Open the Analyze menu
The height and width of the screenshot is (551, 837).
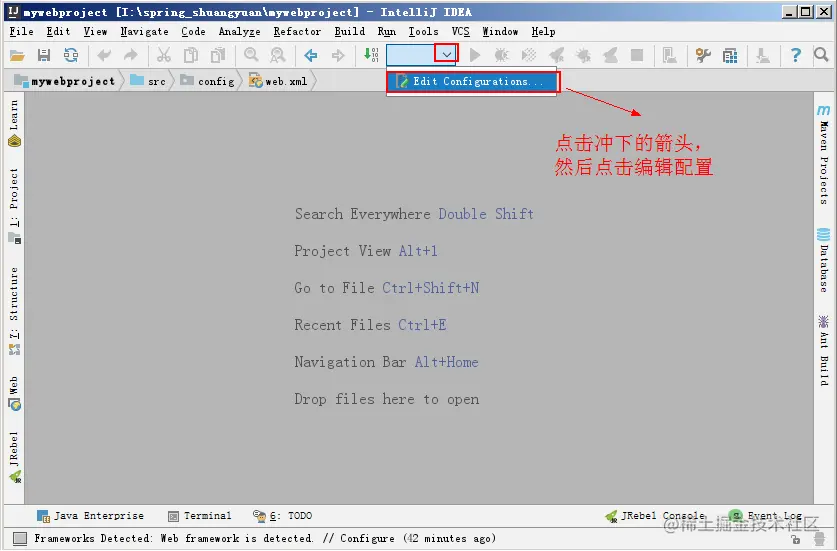tap(240, 32)
